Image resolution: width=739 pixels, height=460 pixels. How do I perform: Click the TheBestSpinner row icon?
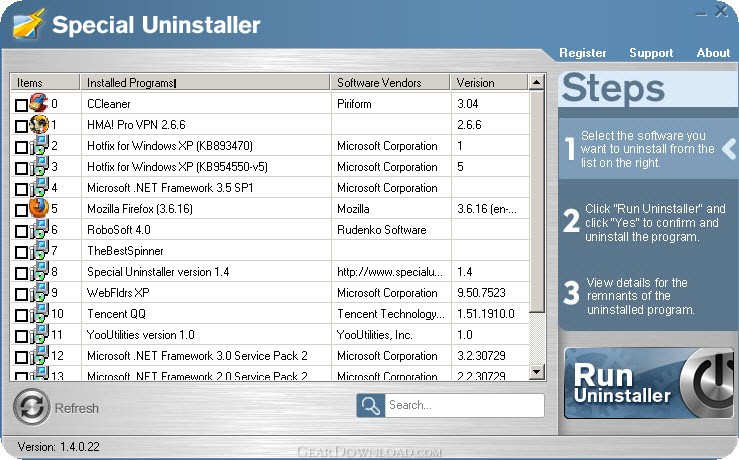pyautogui.click(x=39, y=250)
